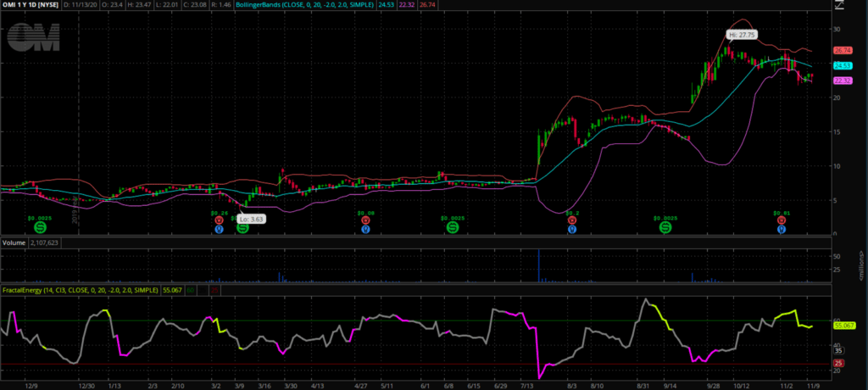Image resolution: width=868 pixels, height=390 pixels.
Task: Click the 9/28 date on the time axis
Action: [x=712, y=385]
